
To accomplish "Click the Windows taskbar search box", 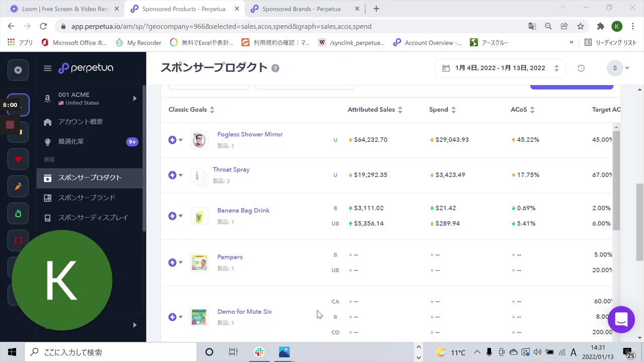I will [111, 352].
